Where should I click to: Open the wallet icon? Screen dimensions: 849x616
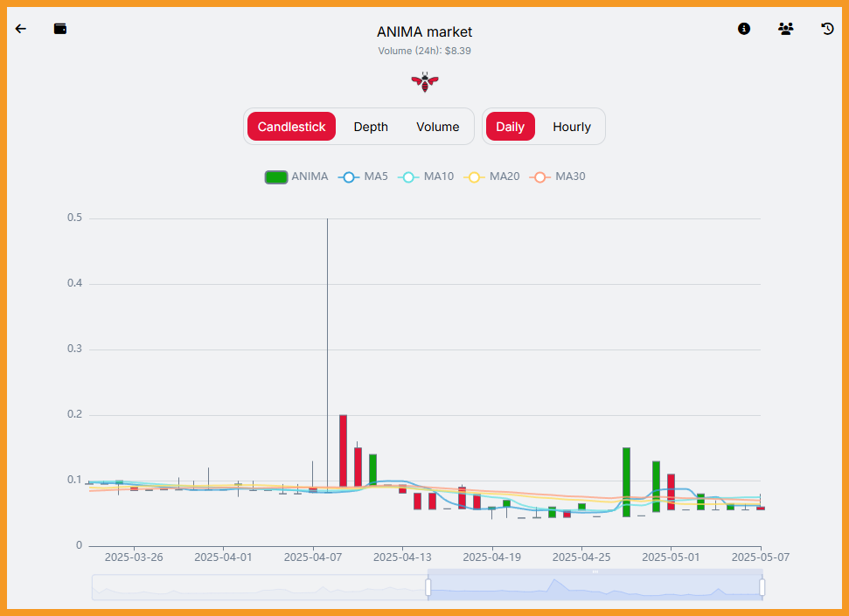pyautogui.click(x=60, y=29)
